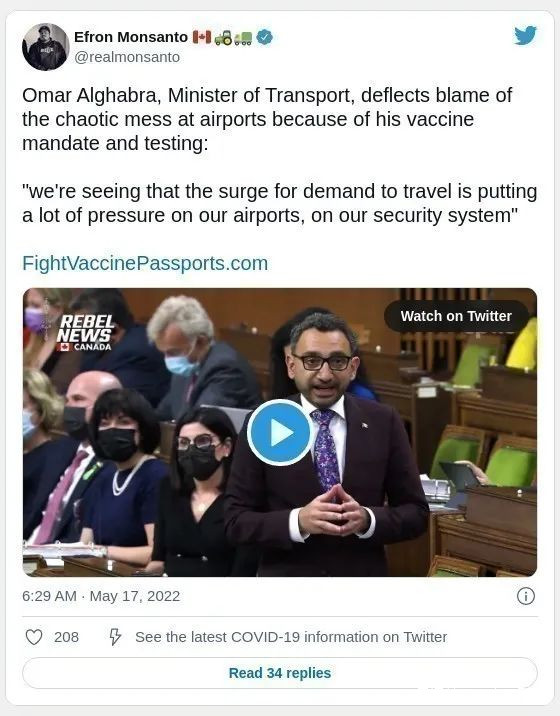Click the lightning bolt COVID-19 icon
Viewport: 560px width, 716px height.
coord(115,637)
